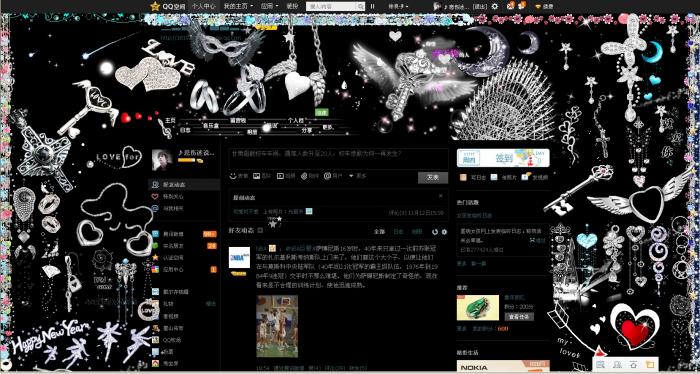Click the 签到 check-in banner
Viewport: 700px width, 374px height.
[x=503, y=158]
